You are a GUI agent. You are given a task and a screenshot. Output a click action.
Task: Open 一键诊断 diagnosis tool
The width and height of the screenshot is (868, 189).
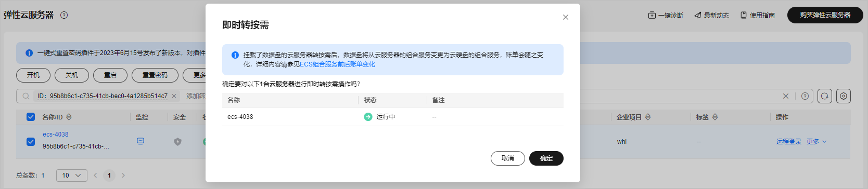[666, 15]
